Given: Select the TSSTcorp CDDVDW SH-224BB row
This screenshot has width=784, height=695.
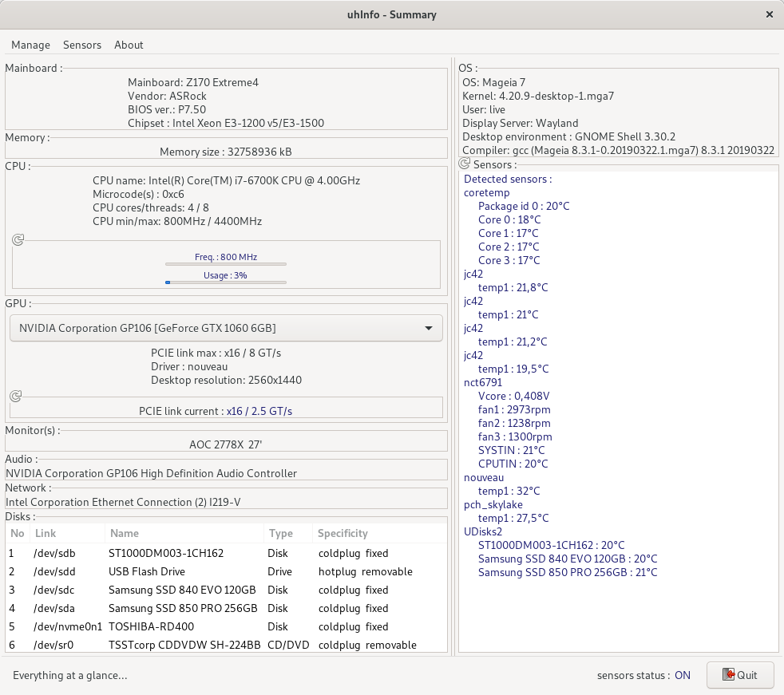Looking at the screenshot, I should point(226,645).
